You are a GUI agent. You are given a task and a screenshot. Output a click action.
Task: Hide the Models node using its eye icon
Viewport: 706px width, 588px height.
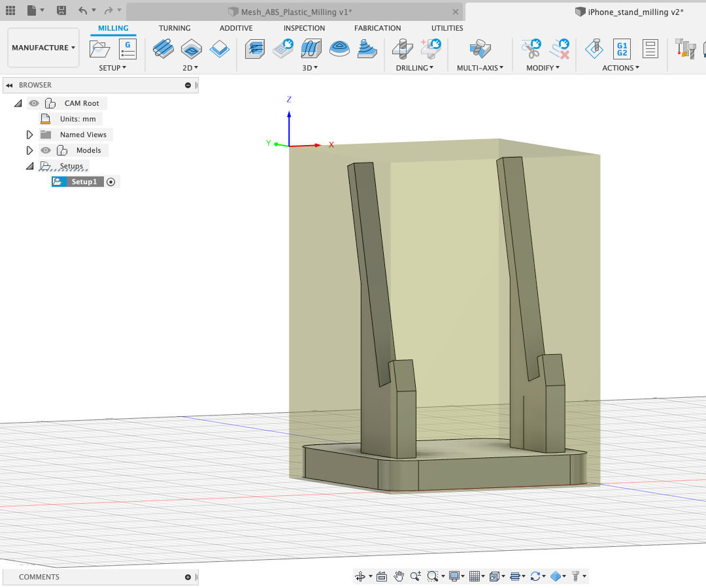pos(45,150)
